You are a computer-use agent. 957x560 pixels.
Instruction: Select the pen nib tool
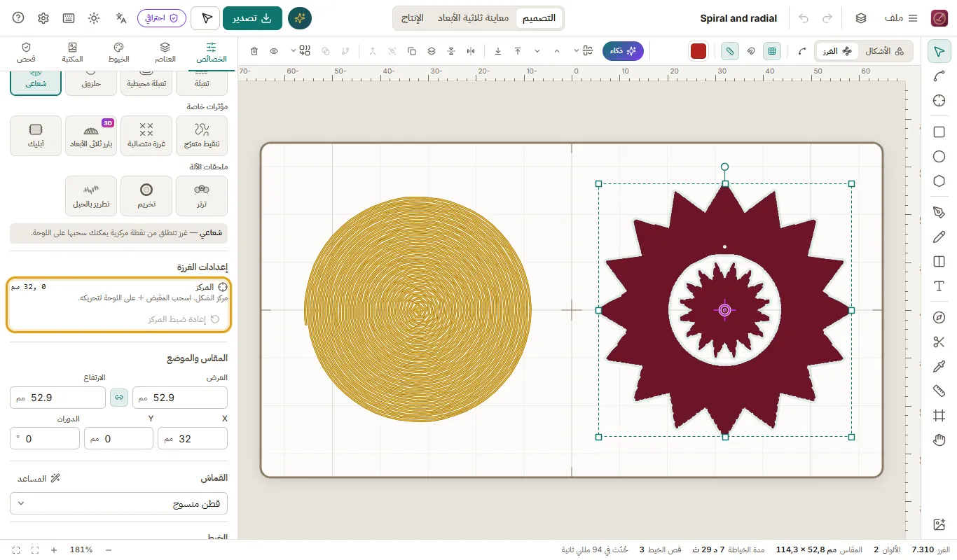click(x=939, y=213)
